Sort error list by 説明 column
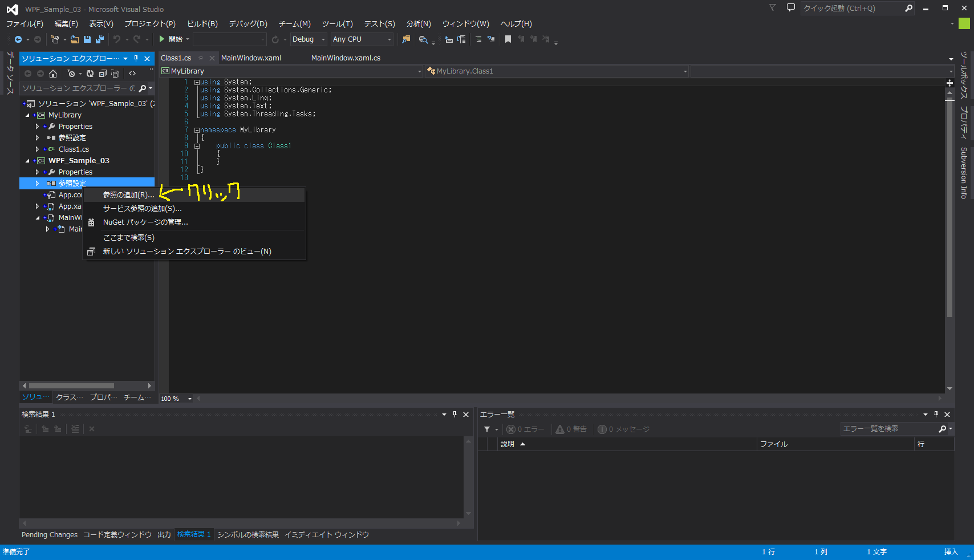Viewport: 974px width, 560px height. click(x=627, y=444)
